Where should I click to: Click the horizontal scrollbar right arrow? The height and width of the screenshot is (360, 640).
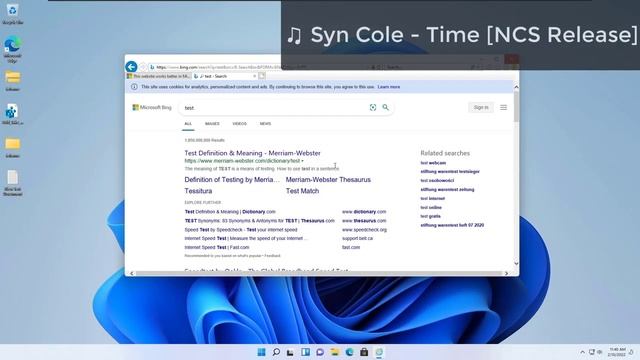pos(507,273)
